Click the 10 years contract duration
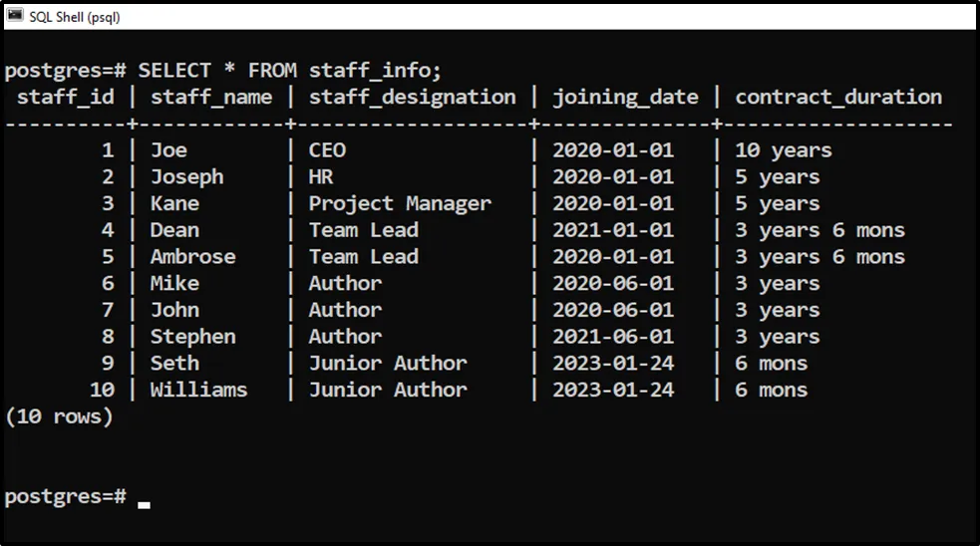Screen dimensions: 980x546 (x=784, y=150)
